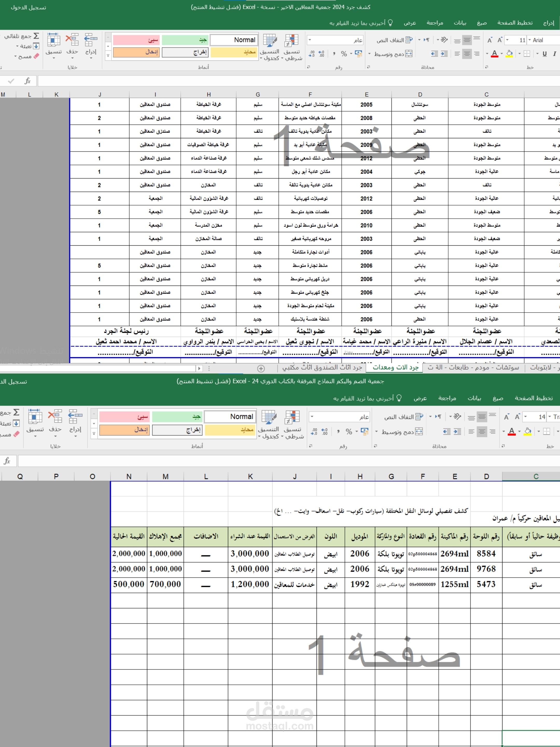Open font size 11 dropdown in top window

pyautogui.click(x=507, y=40)
